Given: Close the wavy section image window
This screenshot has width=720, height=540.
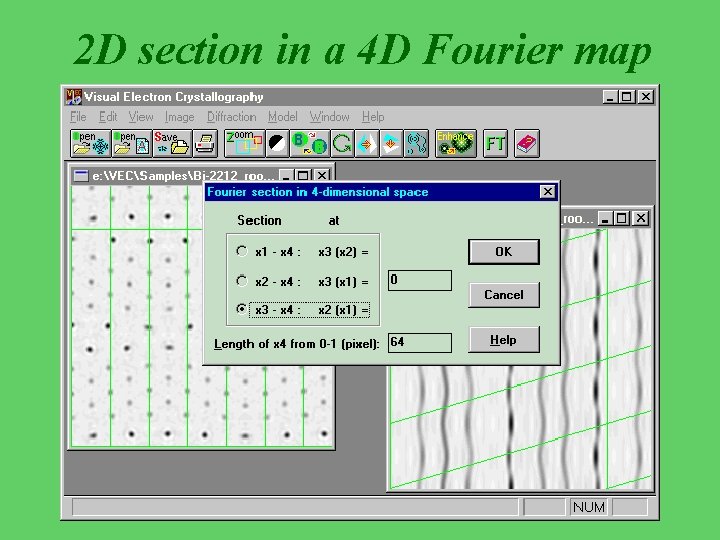Looking at the screenshot, I should [x=641, y=219].
